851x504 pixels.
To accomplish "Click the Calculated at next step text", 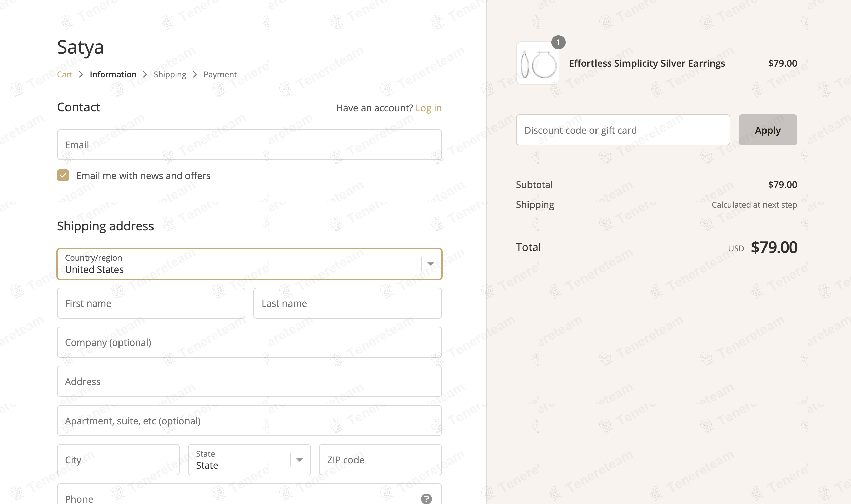I will click(x=754, y=205).
